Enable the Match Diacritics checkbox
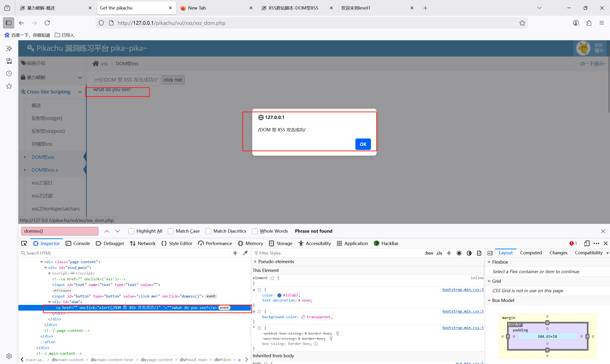This screenshot has height=364, width=610. pyautogui.click(x=208, y=231)
